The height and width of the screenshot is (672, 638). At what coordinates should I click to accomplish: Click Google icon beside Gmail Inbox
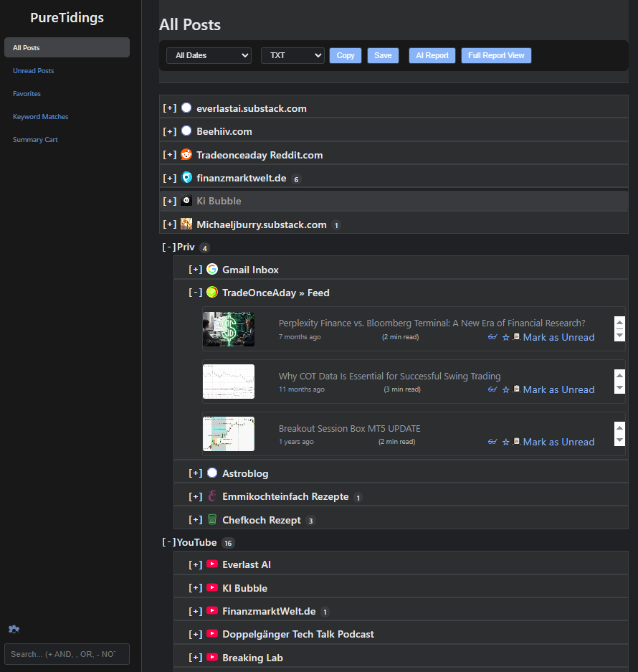click(212, 269)
